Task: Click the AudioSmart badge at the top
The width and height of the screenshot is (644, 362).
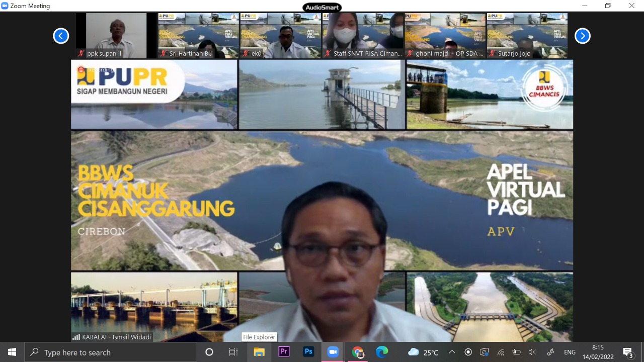Action: coord(322,7)
